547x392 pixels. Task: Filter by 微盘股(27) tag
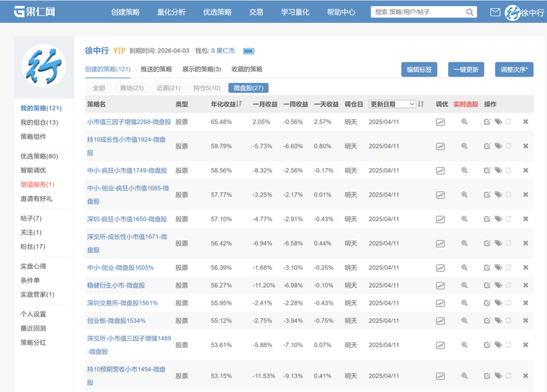pyautogui.click(x=248, y=88)
